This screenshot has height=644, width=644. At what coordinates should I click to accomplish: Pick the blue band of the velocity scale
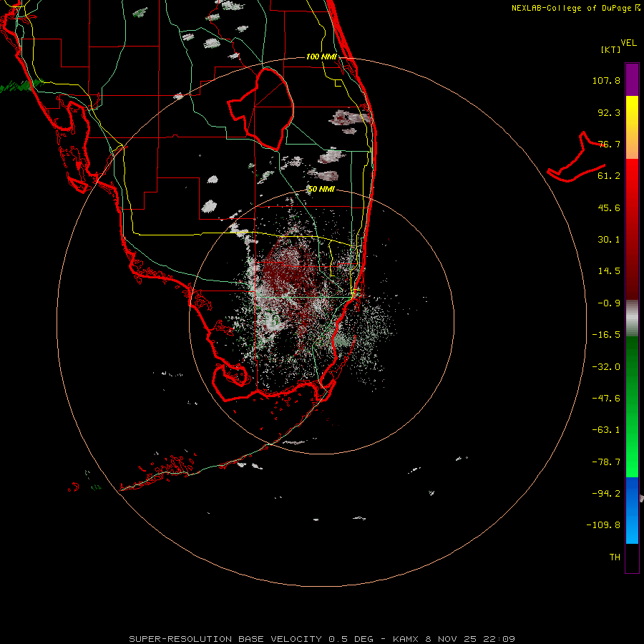(x=632, y=510)
